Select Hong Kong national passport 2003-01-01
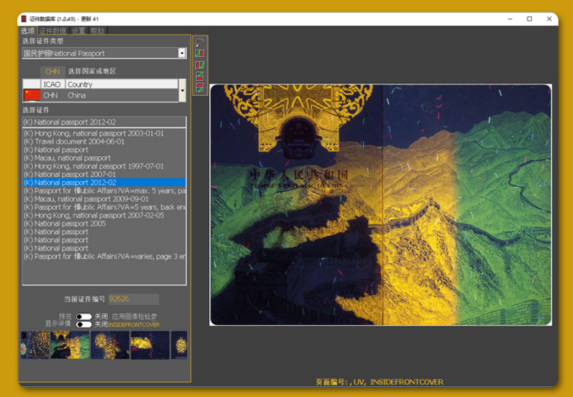The height and width of the screenshot is (397, 573). pyautogui.click(x=104, y=133)
